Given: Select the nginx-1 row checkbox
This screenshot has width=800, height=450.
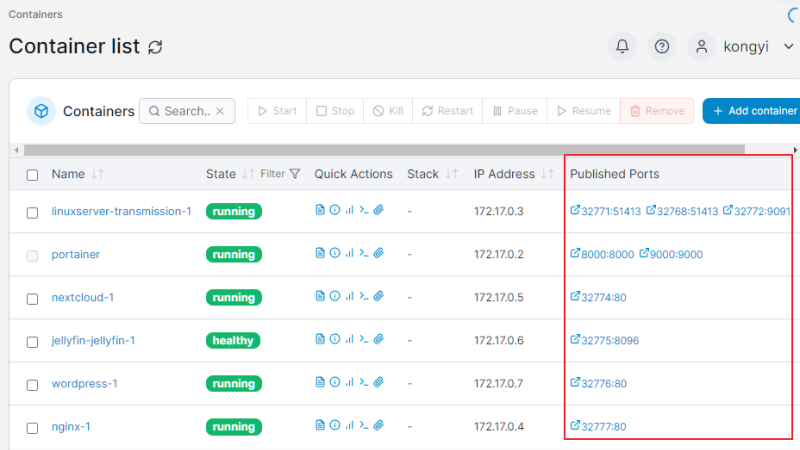Looking at the screenshot, I should [32, 428].
